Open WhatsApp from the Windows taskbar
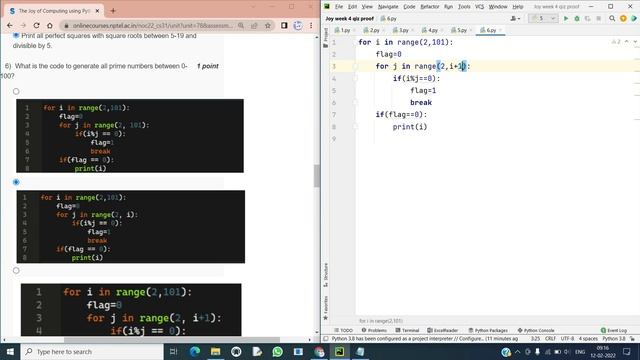 point(278,351)
